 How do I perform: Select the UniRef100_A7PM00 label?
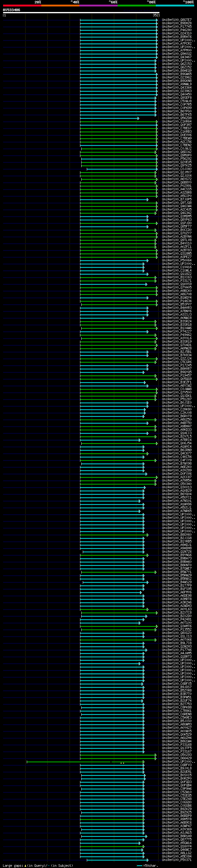[x=177, y=50]
